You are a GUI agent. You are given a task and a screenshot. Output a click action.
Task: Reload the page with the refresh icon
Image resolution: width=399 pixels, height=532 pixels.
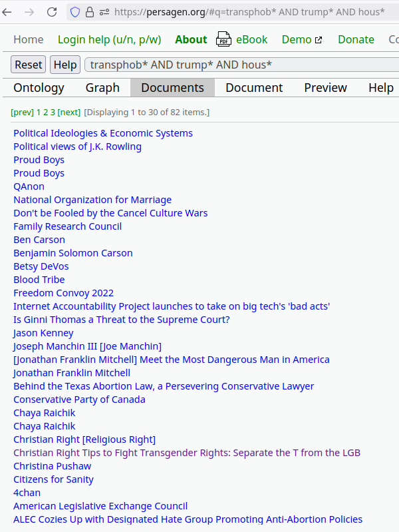pos(52,12)
